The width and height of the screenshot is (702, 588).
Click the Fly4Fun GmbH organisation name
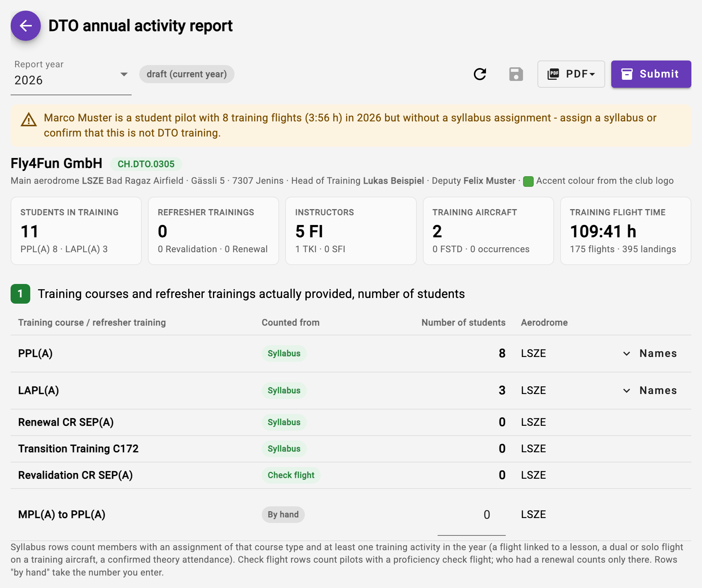56,163
